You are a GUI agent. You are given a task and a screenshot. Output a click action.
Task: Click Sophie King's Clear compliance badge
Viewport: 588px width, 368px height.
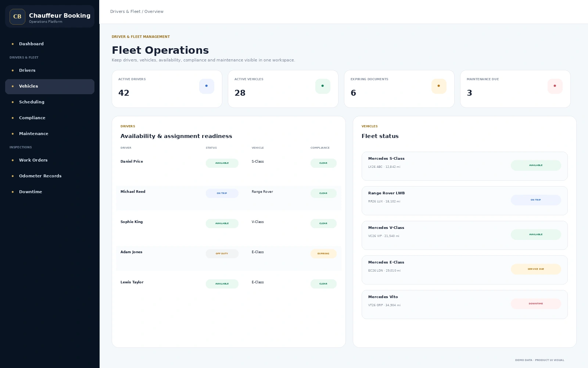323,223
